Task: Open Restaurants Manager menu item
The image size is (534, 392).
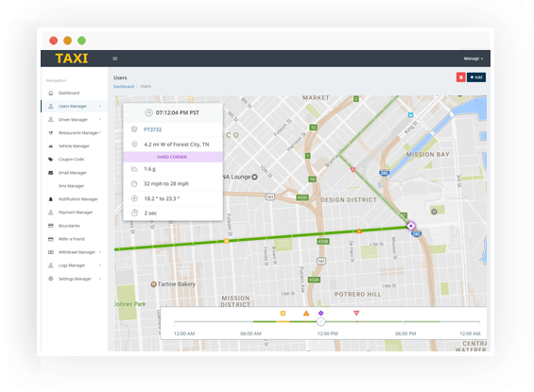Action: click(x=78, y=132)
